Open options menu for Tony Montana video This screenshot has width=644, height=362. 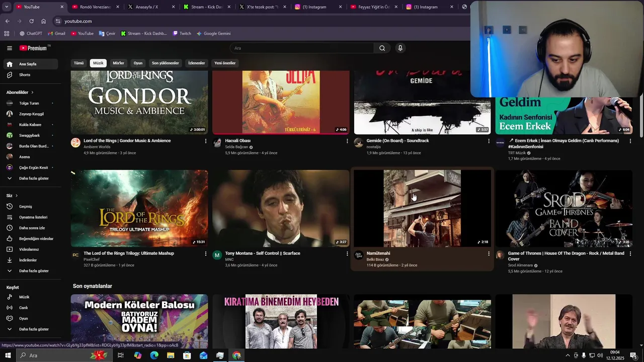pyautogui.click(x=347, y=254)
